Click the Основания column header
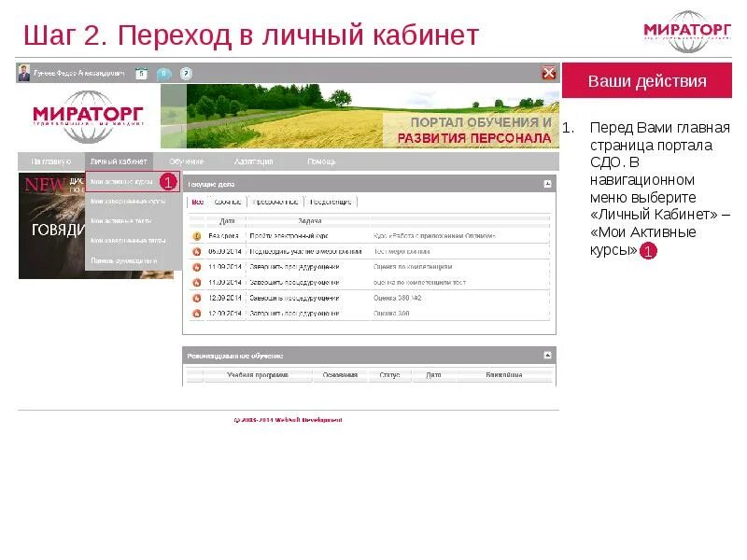The image size is (747, 560). [x=340, y=375]
